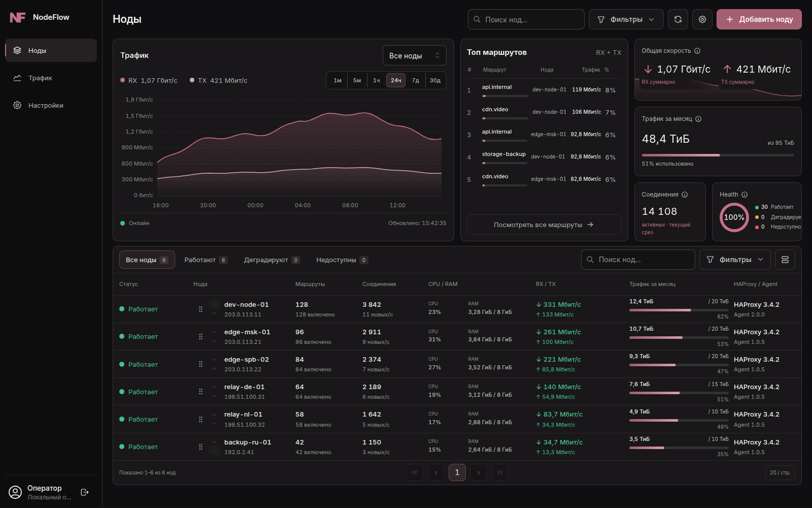The image size is (812, 508).
Task: Click the NodeFlow logo icon
Action: (18, 17)
